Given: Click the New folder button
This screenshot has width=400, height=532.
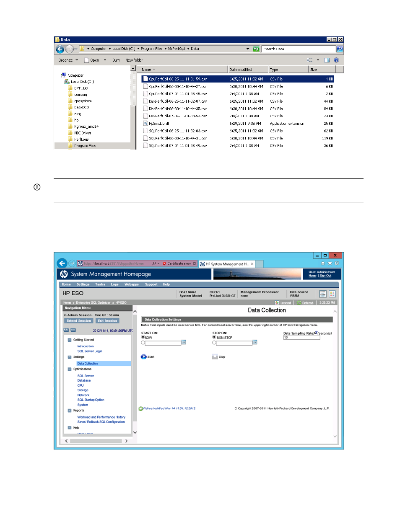Looking at the screenshot, I should pyautogui.click(x=134, y=60).
